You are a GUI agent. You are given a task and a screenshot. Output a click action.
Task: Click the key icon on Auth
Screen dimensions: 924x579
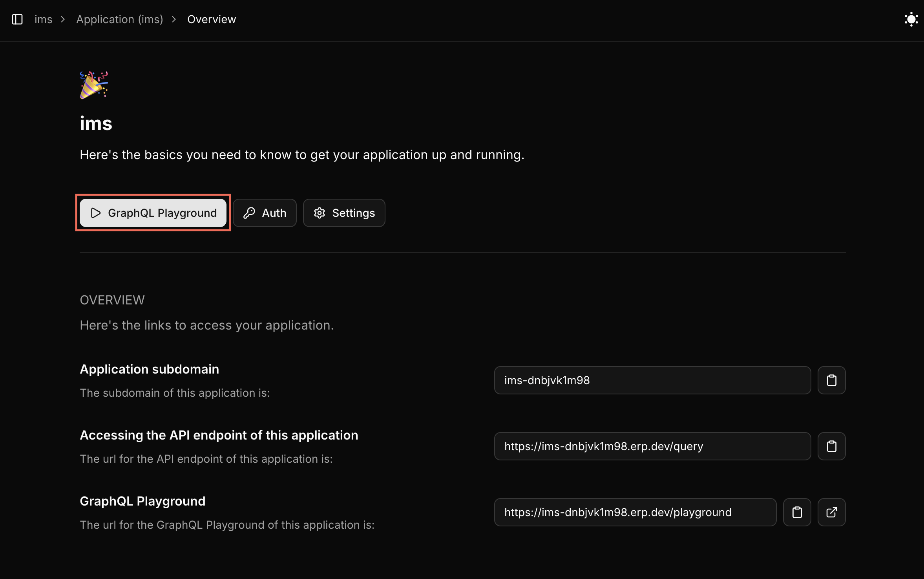click(249, 213)
